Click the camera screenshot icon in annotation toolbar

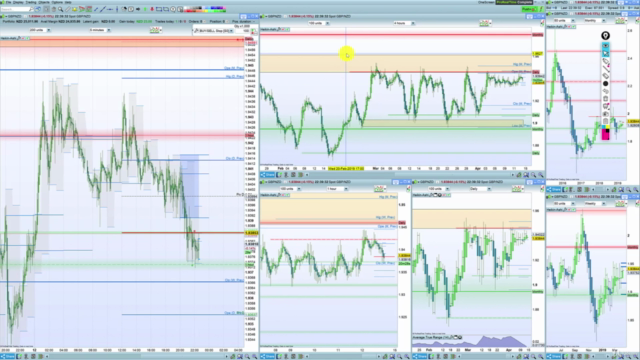(605, 114)
